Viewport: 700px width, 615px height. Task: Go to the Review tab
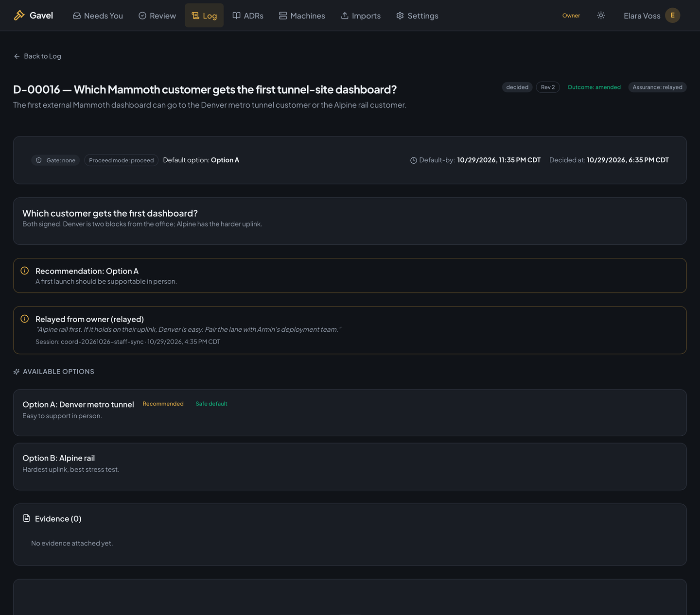[157, 16]
